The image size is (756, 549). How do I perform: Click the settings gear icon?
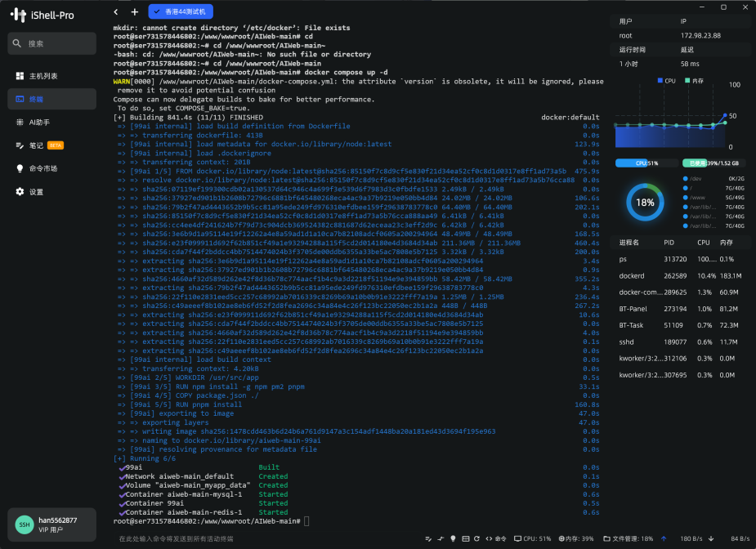[x=20, y=192]
